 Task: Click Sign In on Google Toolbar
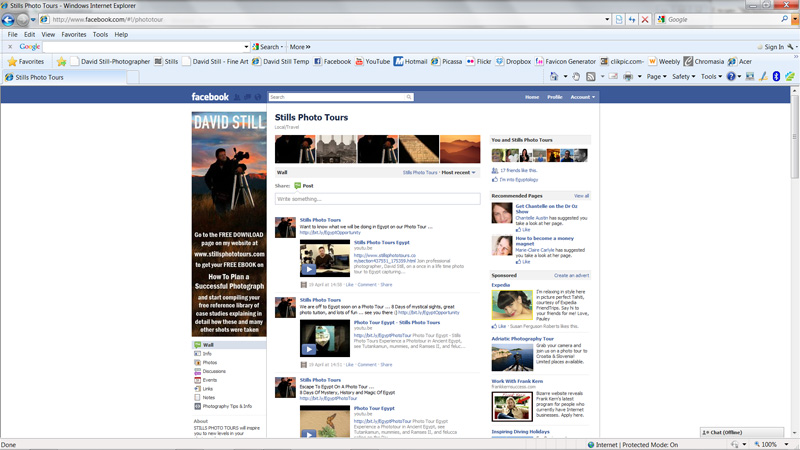(774, 47)
